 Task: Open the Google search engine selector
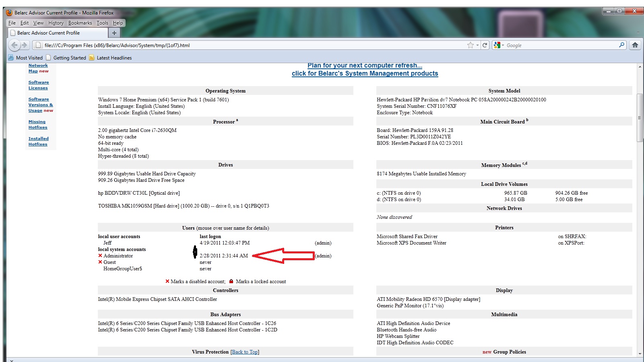tap(499, 45)
